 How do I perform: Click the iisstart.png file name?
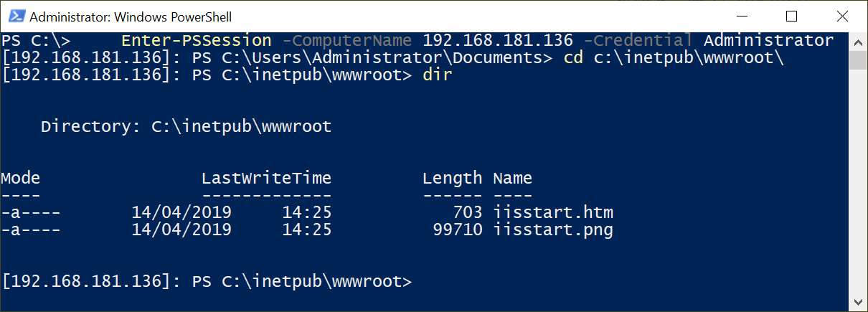tap(553, 230)
